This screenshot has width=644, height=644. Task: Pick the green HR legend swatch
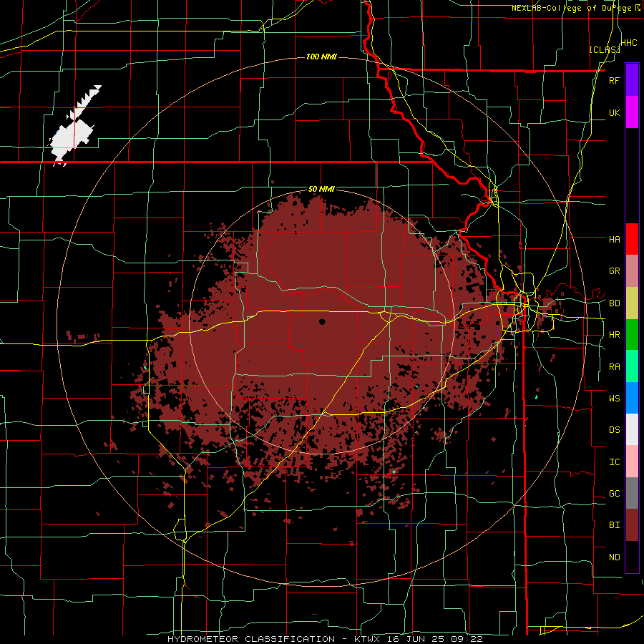pos(632,335)
